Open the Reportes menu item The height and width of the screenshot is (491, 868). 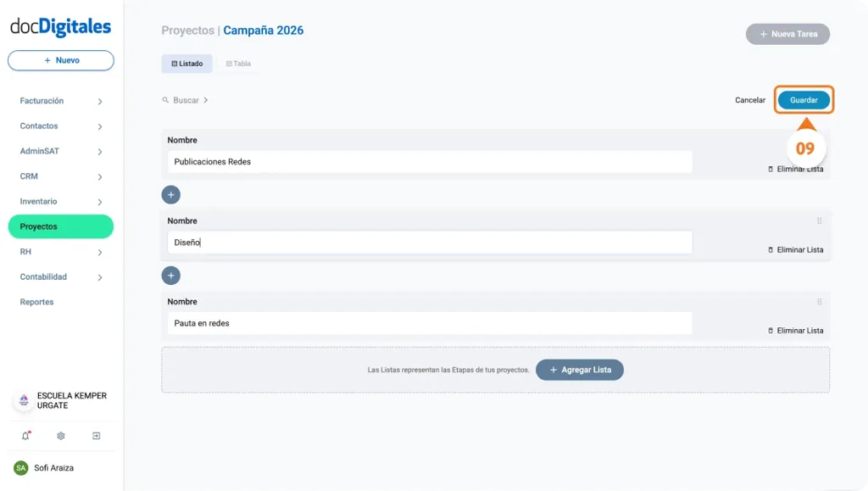[36, 301]
